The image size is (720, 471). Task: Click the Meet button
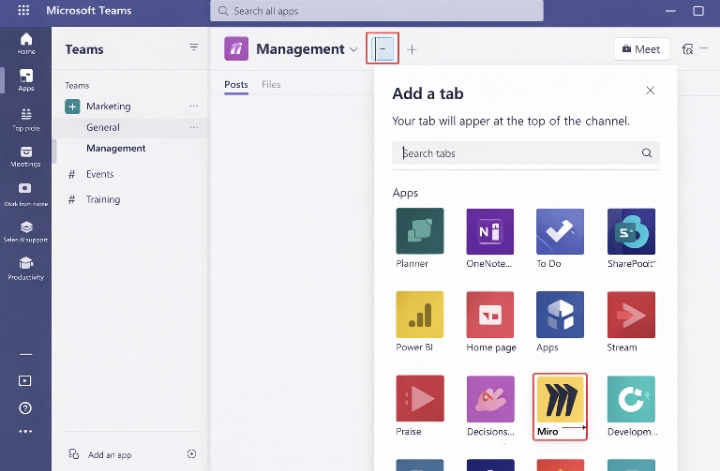640,49
